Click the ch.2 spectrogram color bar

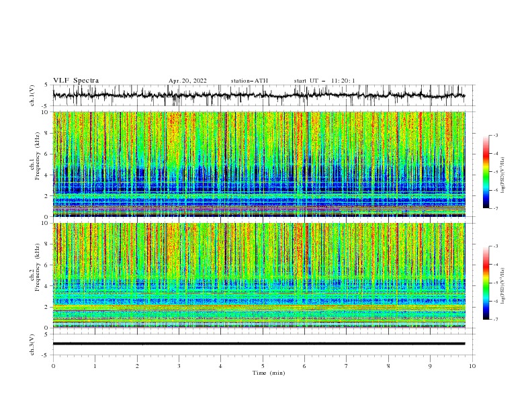(486, 283)
